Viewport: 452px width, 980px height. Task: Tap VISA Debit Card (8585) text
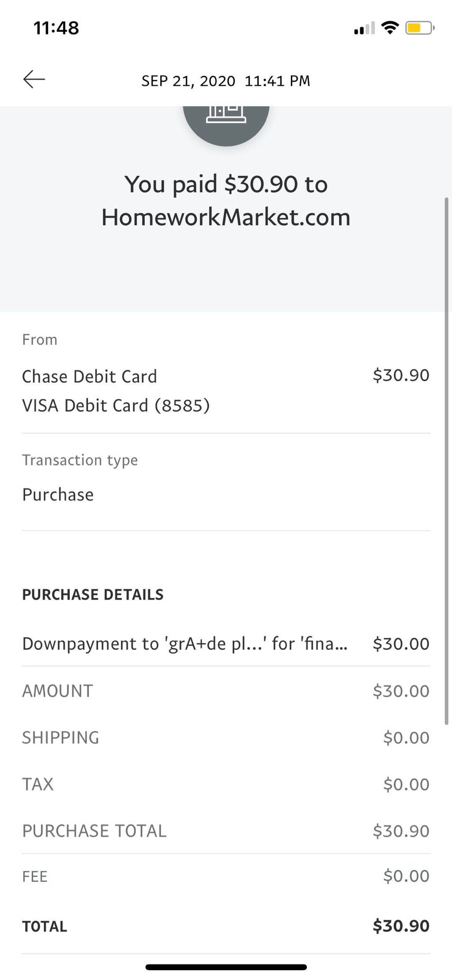pos(116,406)
